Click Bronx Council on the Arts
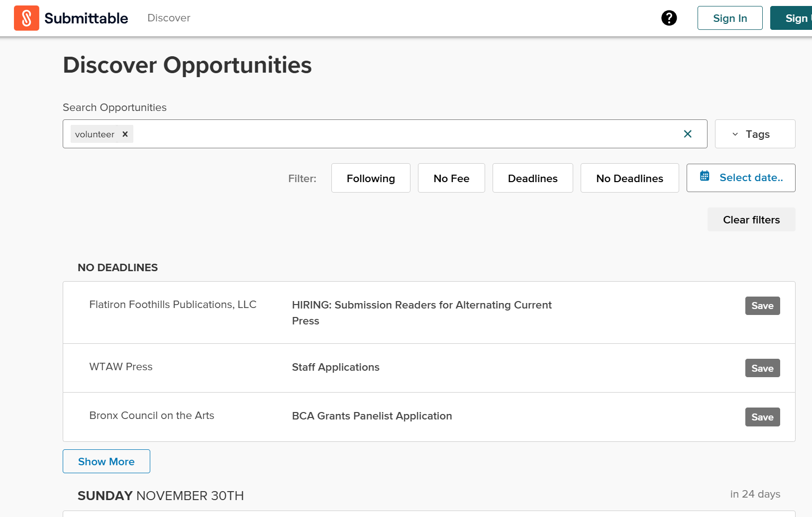This screenshot has height=517, width=812. 152,415
